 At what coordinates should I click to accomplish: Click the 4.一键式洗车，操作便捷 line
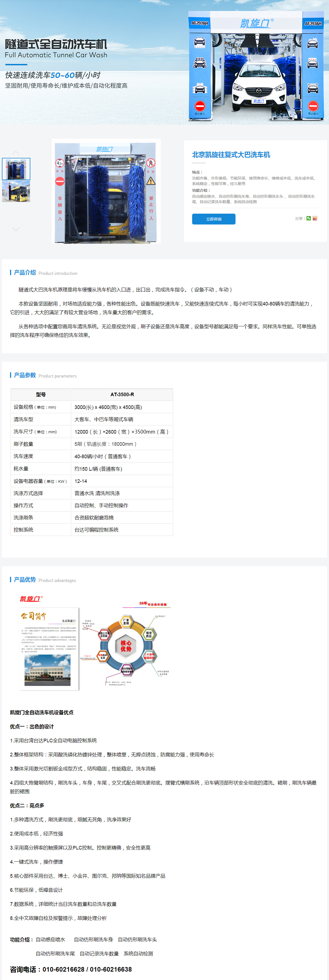pyautogui.click(x=37, y=862)
